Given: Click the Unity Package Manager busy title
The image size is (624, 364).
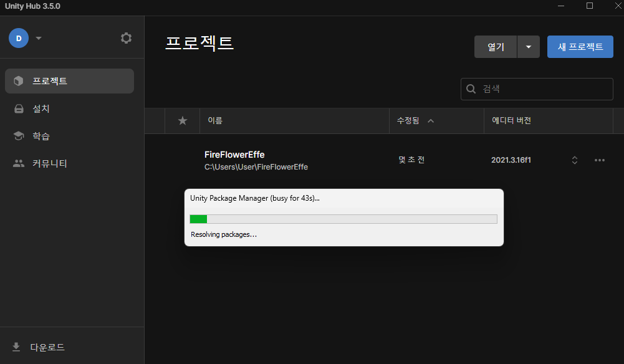Looking at the screenshot, I should 255,198.
